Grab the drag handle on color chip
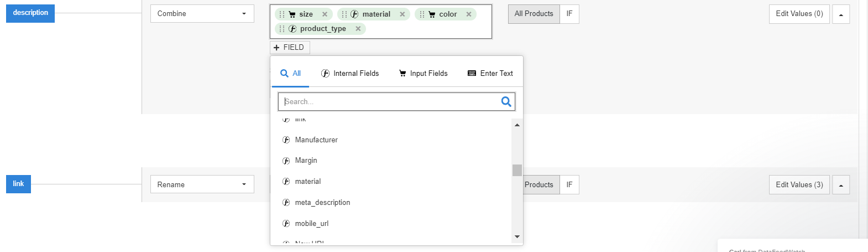The width and height of the screenshot is (868, 252). (x=422, y=14)
